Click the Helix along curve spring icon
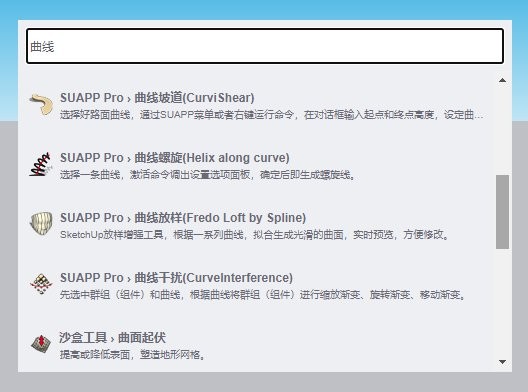The height and width of the screenshot is (392, 528). [x=41, y=164]
